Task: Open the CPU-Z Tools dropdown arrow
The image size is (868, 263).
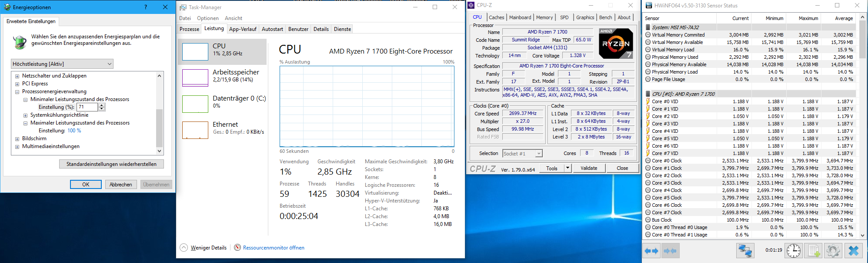Action: click(x=568, y=168)
